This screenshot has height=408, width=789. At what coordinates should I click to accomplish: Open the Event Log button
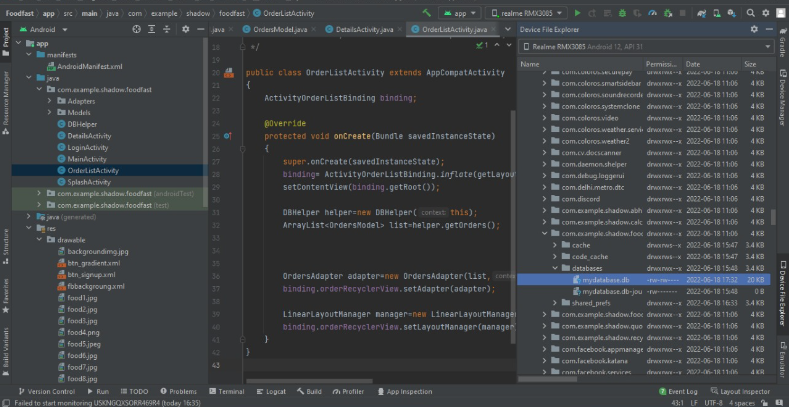(x=678, y=391)
